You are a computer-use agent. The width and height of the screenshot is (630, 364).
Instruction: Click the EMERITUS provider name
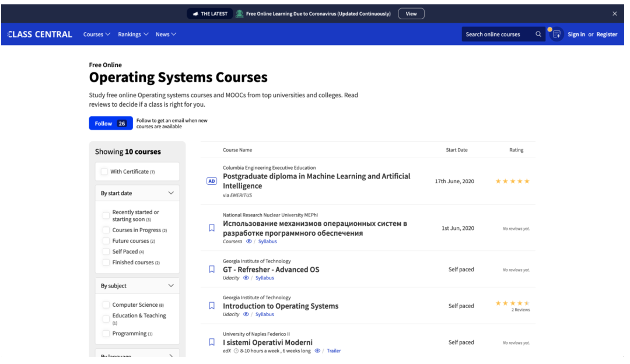(x=241, y=195)
